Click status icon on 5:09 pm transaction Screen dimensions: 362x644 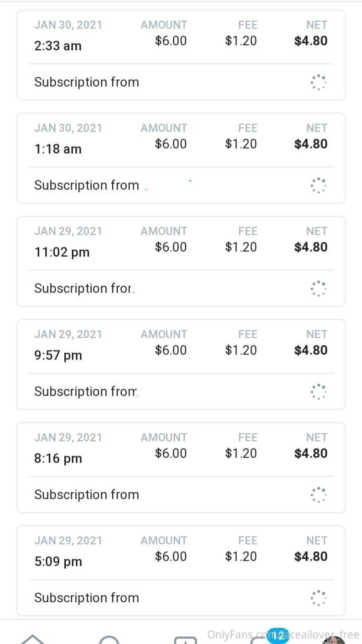[x=318, y=598]
